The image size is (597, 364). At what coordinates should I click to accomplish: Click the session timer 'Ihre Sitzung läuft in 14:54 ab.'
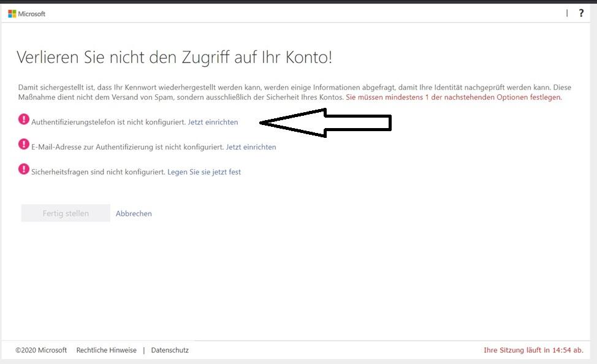point(533,351)
